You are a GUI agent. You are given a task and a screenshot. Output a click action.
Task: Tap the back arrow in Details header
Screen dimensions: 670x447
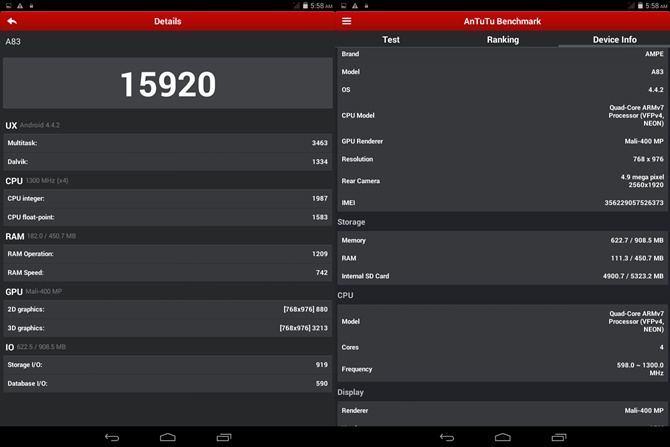[x=12, y=21]
